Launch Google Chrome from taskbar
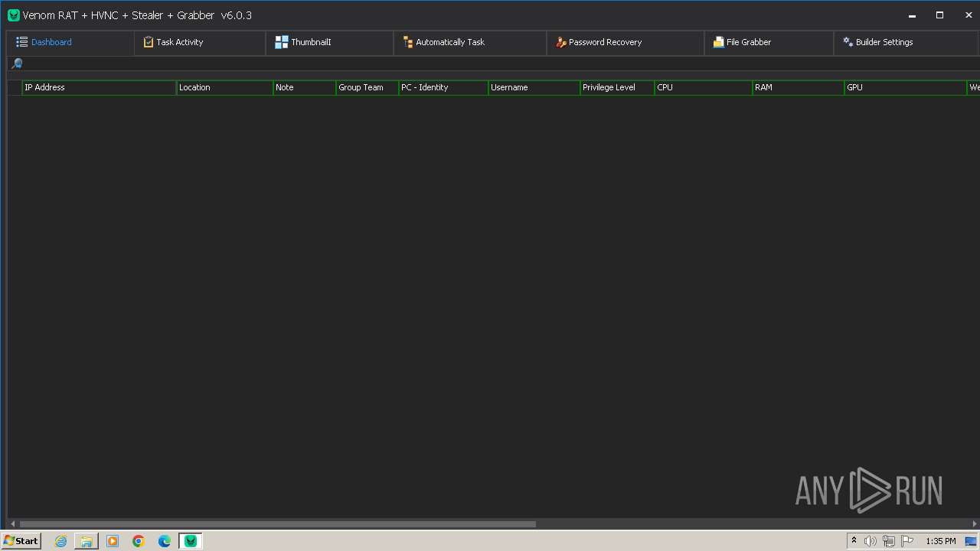 click(x=139, y=541)
